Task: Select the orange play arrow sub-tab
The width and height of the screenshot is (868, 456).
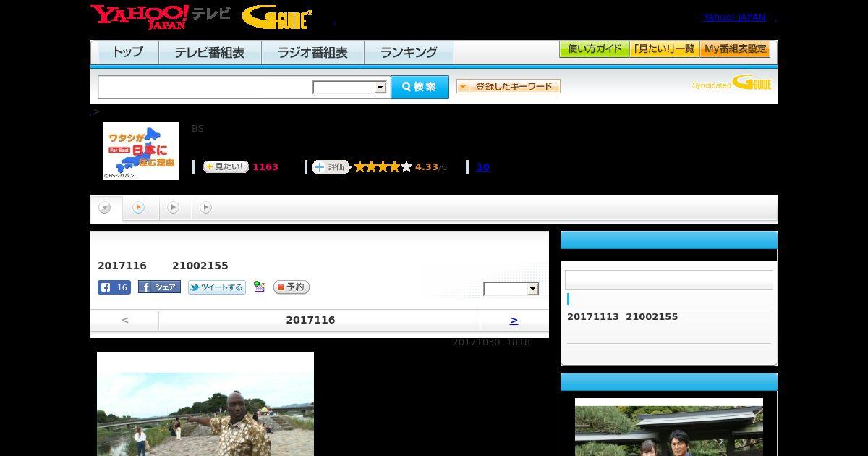Action: (x=141, y=208)
